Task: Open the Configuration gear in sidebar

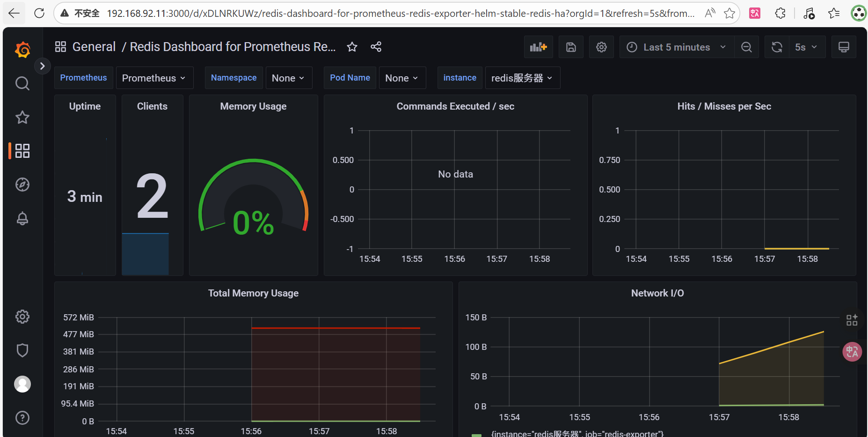Action: pos(22,317)
